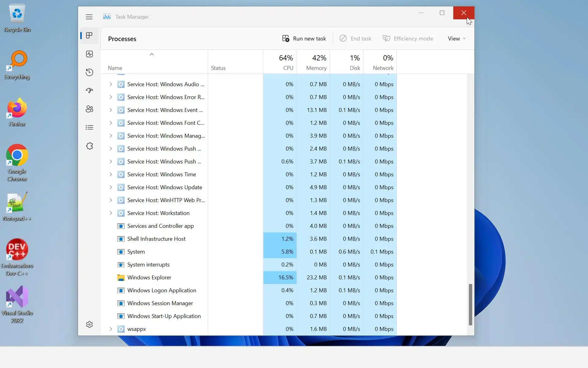Open the Details page list icon

coord(89,127)
